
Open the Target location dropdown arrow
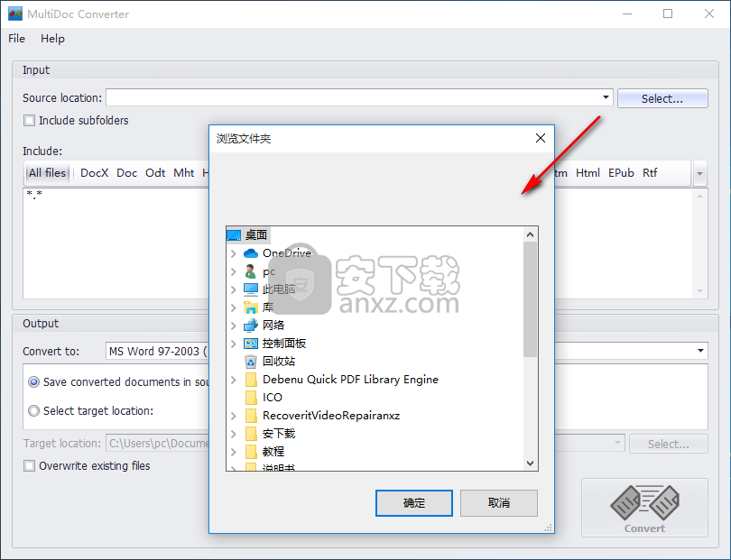[617, 443]
